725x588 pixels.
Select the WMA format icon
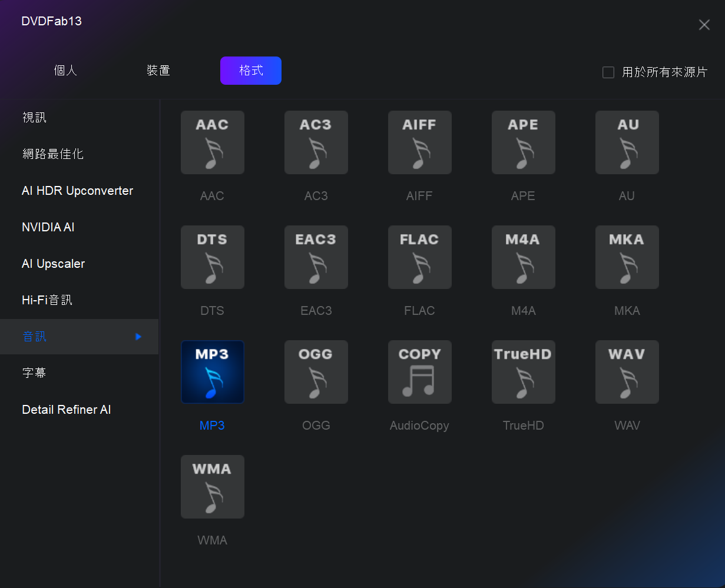tap(213, 487)
